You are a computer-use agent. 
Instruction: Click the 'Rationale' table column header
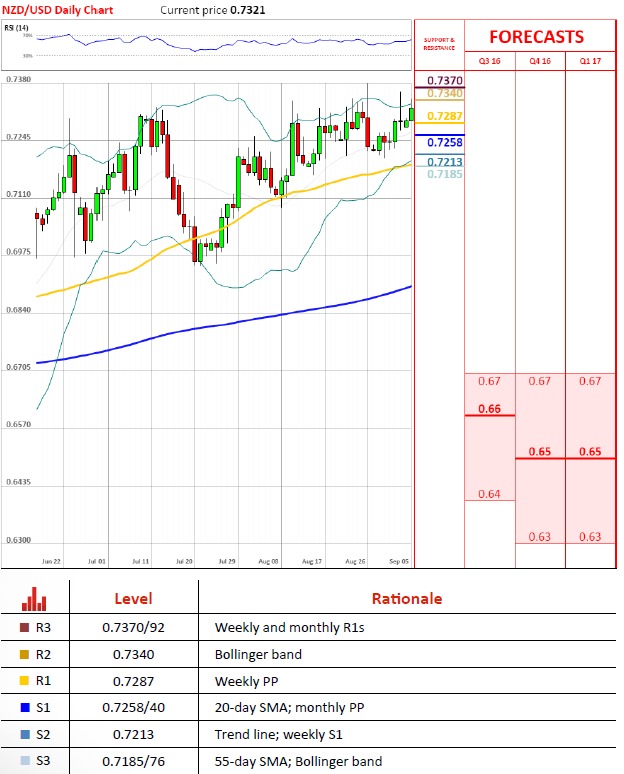click(407, 599)
